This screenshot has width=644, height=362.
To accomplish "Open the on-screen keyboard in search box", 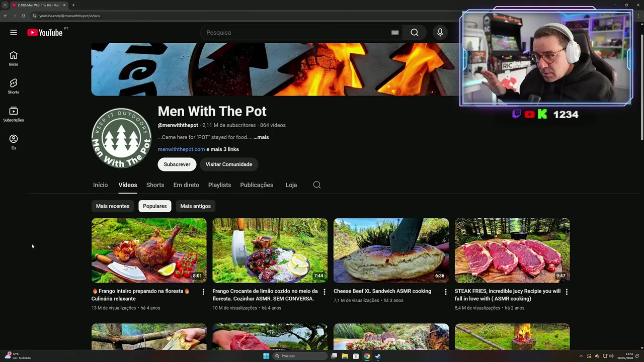I will coord(395,33).
